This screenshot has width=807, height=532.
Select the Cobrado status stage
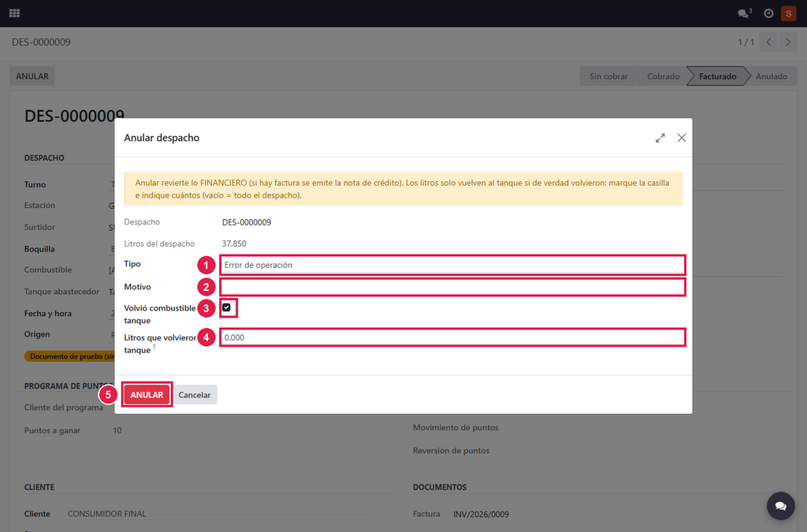click(x=664, y=76)
